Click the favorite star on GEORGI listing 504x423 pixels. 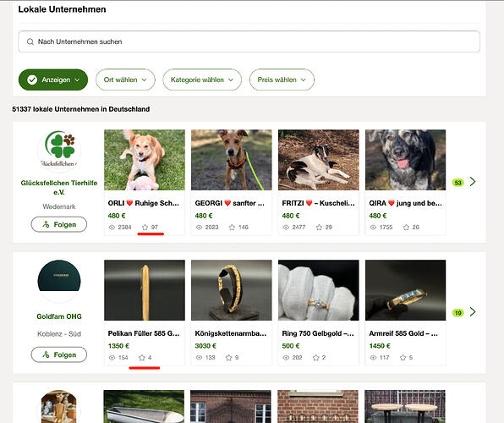pyautogui.click(x=232, y=227)
